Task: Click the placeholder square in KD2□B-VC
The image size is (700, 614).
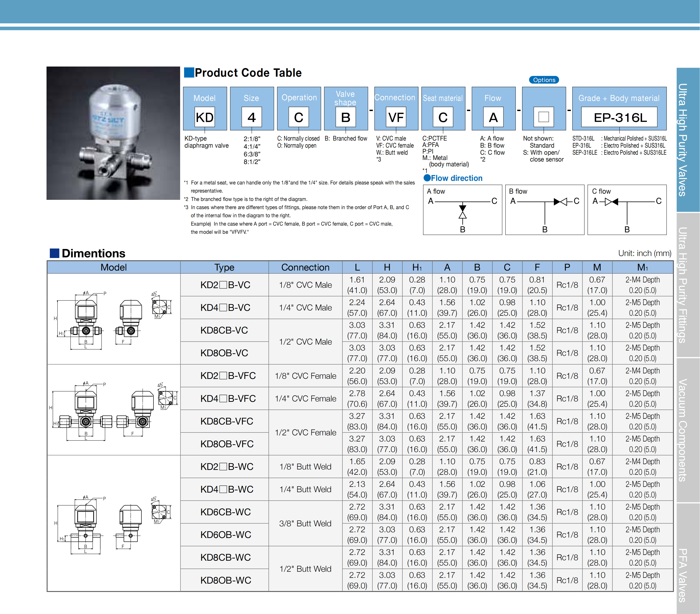Action: click(x=223, y=285)
